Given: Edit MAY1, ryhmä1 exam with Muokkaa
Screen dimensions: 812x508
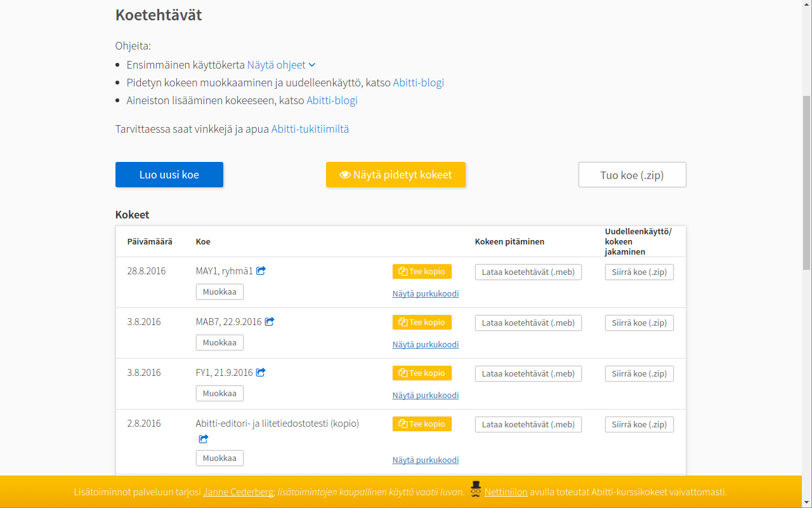Looking at the screenshot, I should (219, 291).
